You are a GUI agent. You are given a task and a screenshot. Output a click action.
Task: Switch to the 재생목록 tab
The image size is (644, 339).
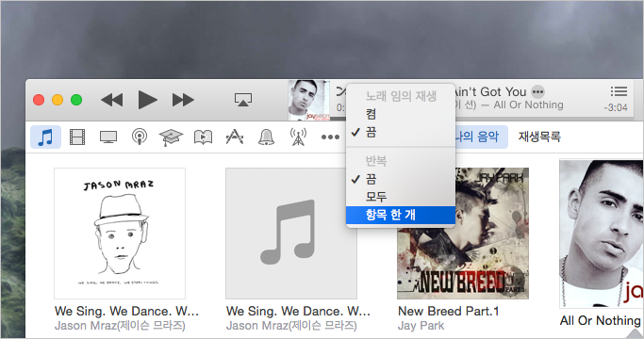[539, 137]
